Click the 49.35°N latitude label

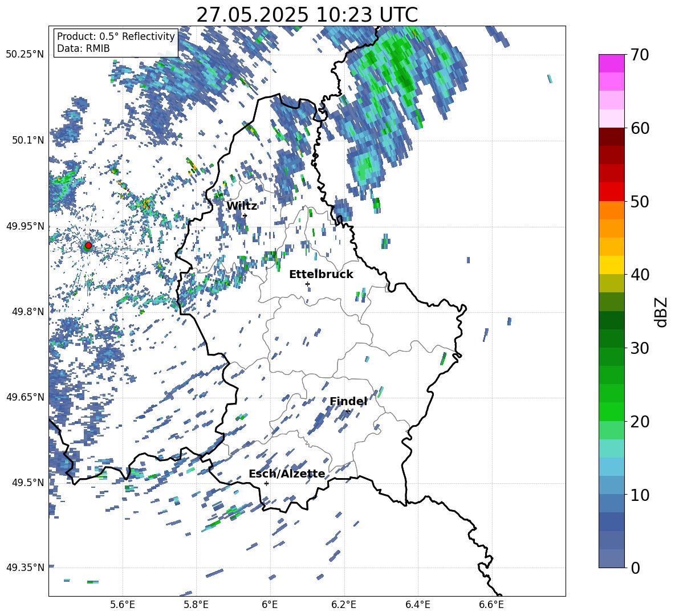(25, 568)
